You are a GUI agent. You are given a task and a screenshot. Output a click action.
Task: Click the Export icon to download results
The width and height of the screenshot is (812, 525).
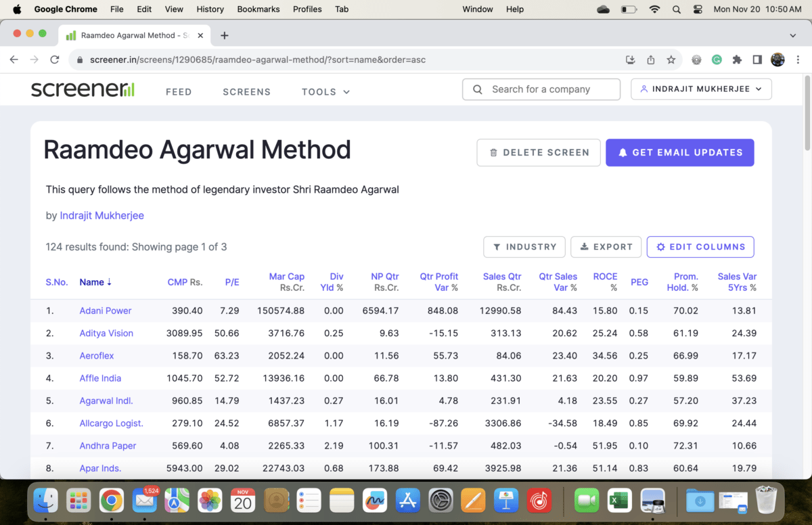[x=585, y=247]
